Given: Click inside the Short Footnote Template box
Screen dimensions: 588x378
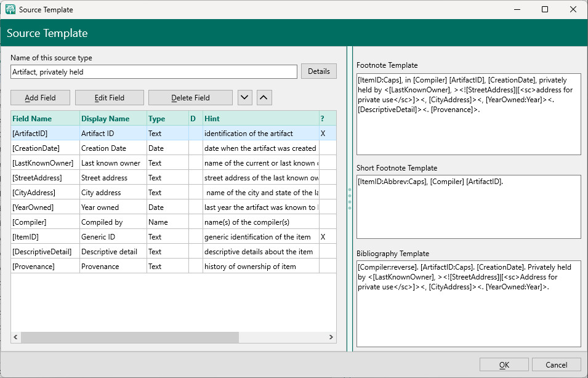Looking at the screenshot, I should click(x=468, y=212).
